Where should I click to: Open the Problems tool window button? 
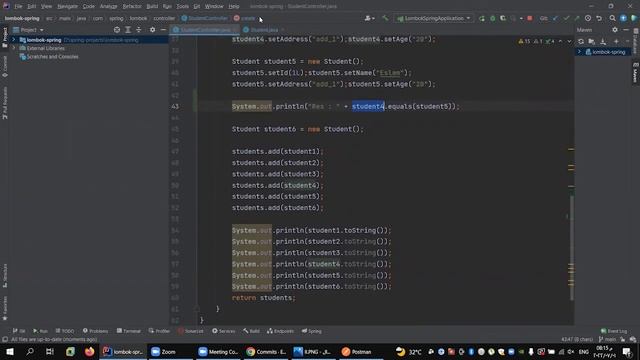click(96, 331)
